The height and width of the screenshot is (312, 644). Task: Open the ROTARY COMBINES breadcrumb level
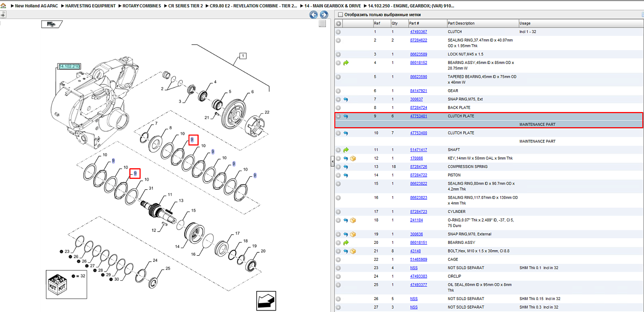click(142, 6)
